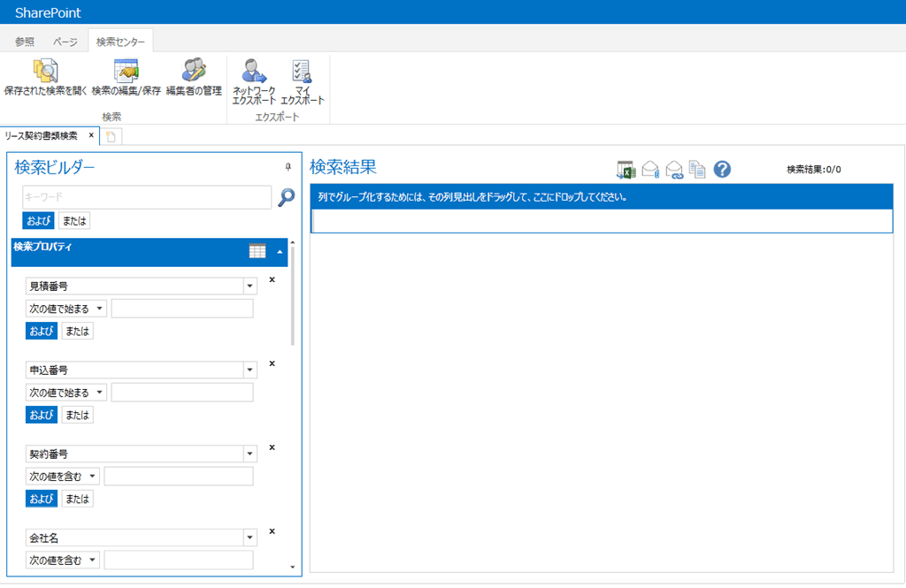Viewport: 906px width, 588px height.
Task: Toggle または under the keyword field
Action: coord(74,221)
